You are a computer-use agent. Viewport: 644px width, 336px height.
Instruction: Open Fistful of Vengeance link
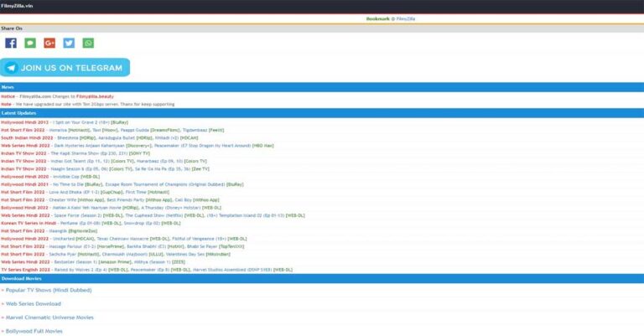click(200, 239)
